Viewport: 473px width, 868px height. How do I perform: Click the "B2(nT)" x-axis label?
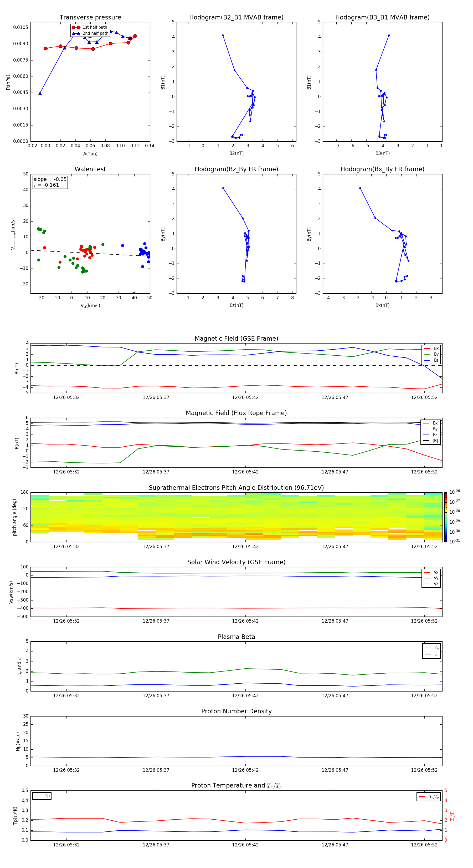coord(236,153)
